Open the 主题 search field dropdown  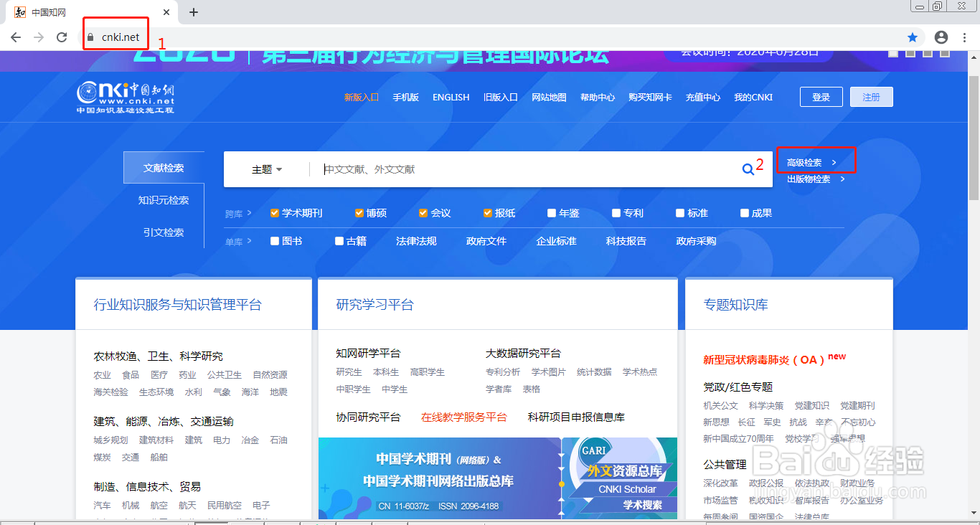pos(267,169)
